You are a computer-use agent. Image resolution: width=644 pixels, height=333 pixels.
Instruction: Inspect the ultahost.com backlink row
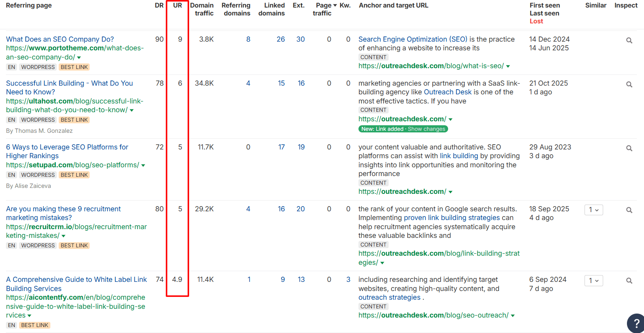point(629,84)
